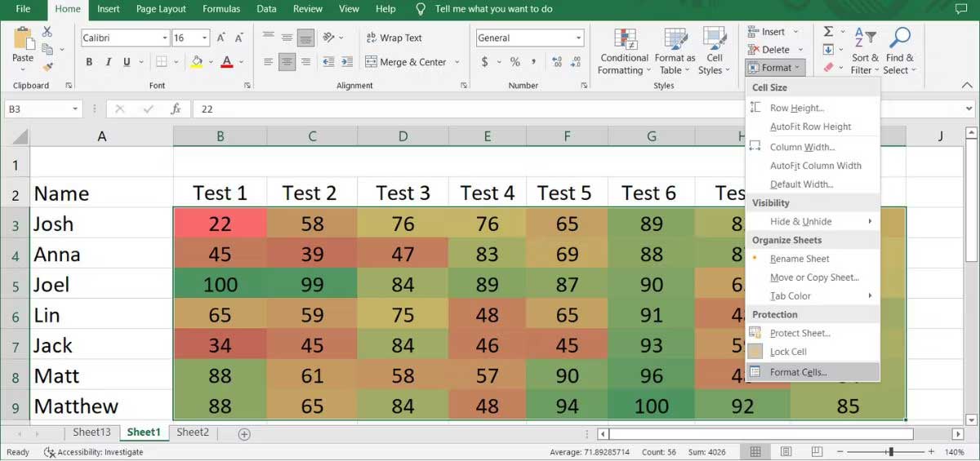Click the Accounting dollar sign icon
Image resolution: width=980 pixels, height=461 pixels.
[485, 62]
